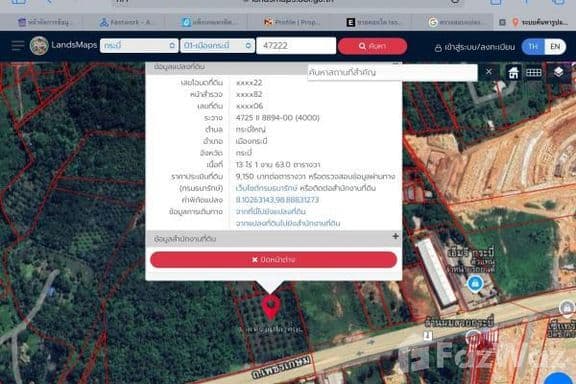Click the land number value xxxx06

click(249, 106)
